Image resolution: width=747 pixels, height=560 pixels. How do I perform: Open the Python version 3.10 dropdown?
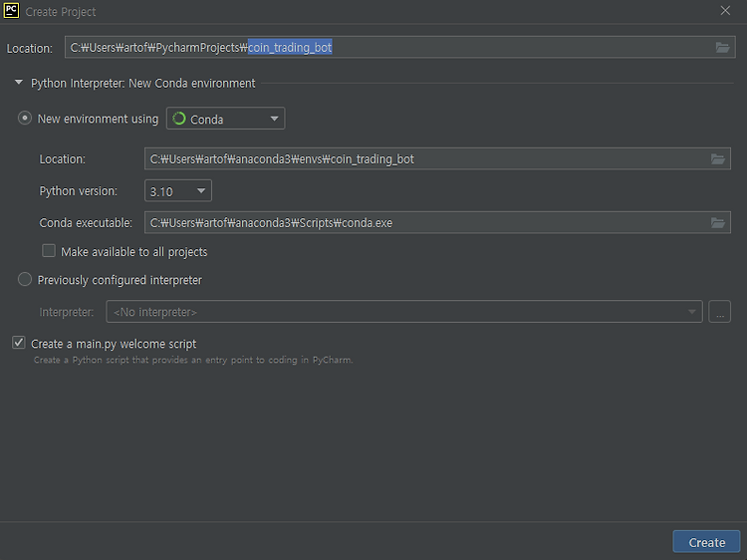click(x=177, y=191)
